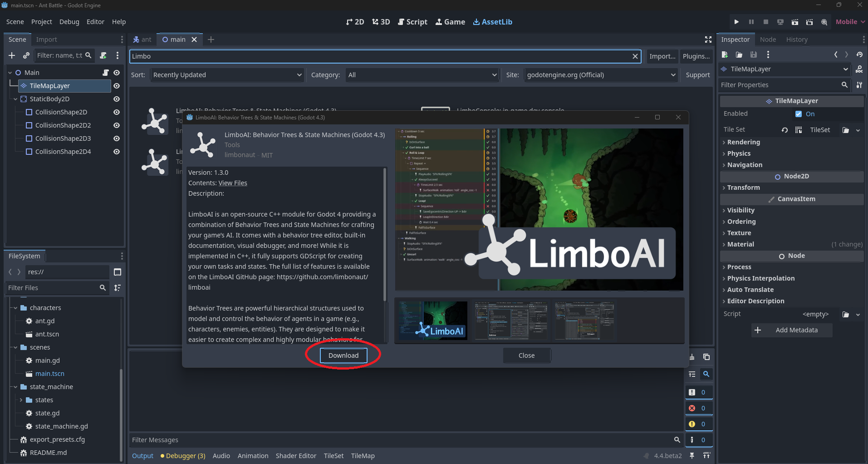The image size is (868, 464).
Task: Run current scene with clapperboard icon
Action: [795, 22]
